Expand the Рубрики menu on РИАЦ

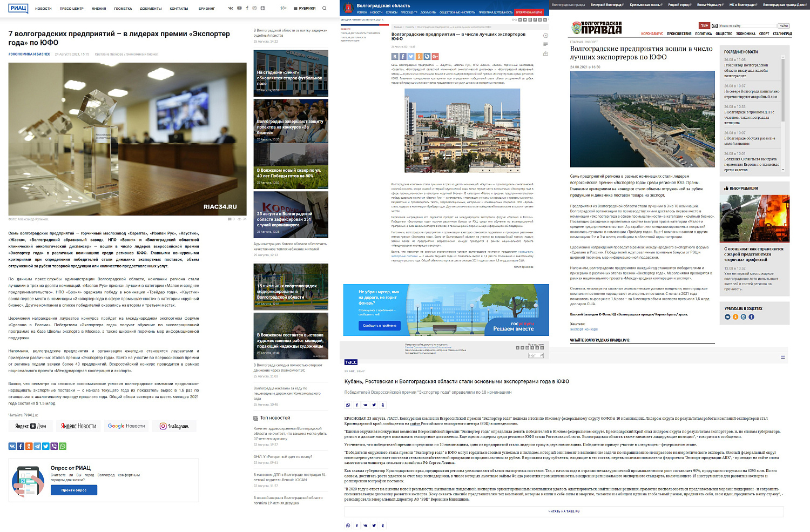[x=305, y=9]
